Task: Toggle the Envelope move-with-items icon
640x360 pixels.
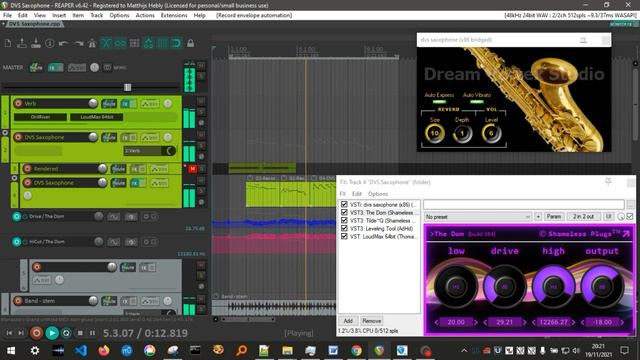Action: 149,43
